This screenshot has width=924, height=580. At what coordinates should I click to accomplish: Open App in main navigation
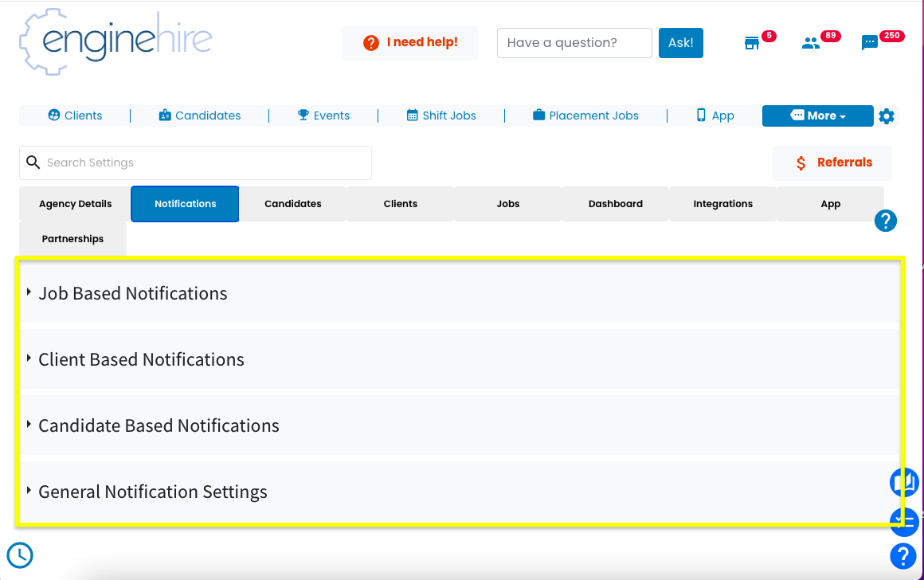(x=715, y=116)
